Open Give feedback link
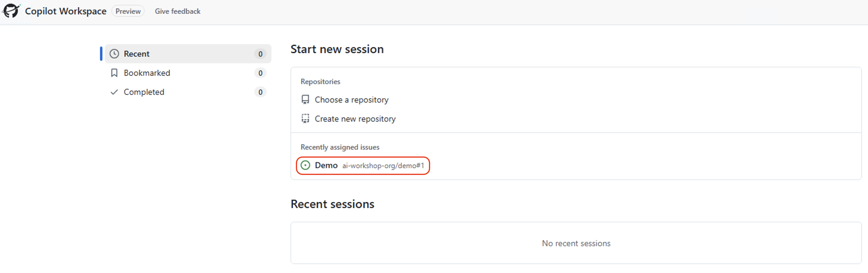 (x=178, y=11)
